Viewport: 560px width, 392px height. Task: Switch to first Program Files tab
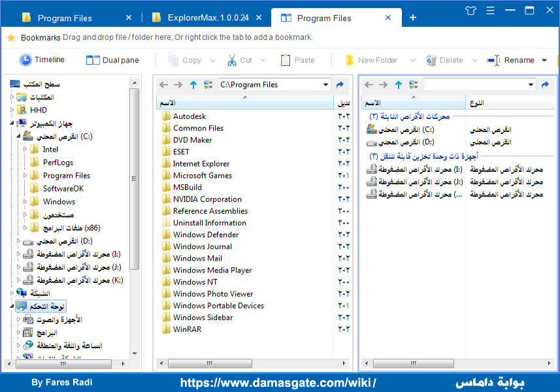(64, 18)
